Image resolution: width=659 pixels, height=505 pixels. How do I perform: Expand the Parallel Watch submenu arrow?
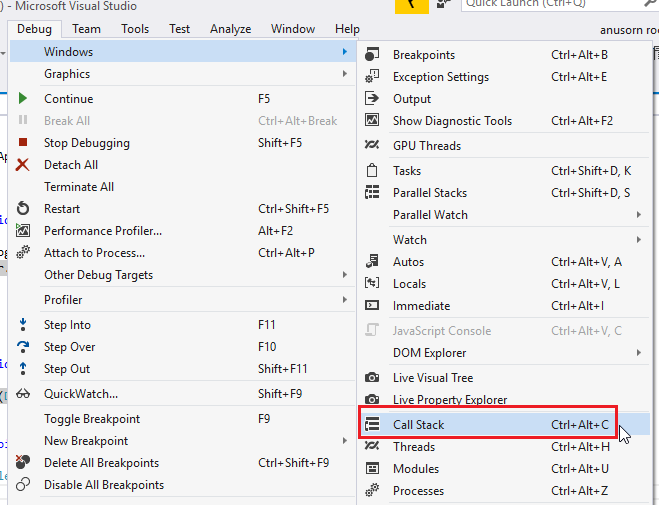[x=639, y=215]
